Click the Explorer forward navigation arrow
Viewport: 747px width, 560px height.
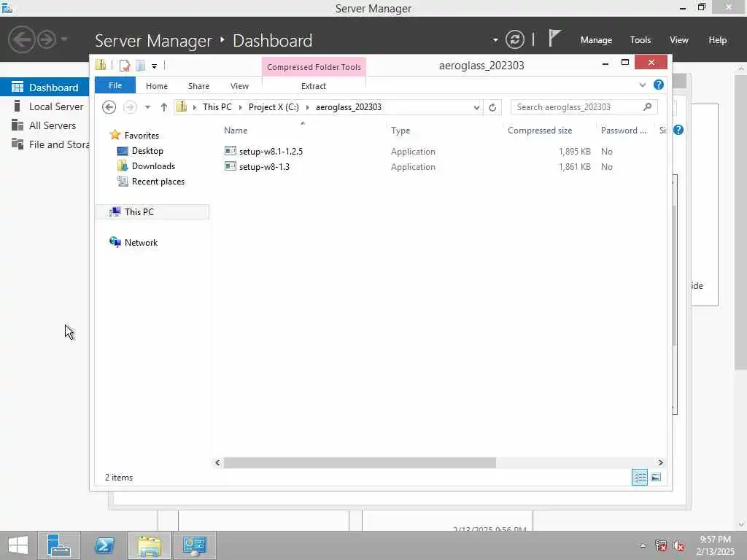tap(130, 107)
